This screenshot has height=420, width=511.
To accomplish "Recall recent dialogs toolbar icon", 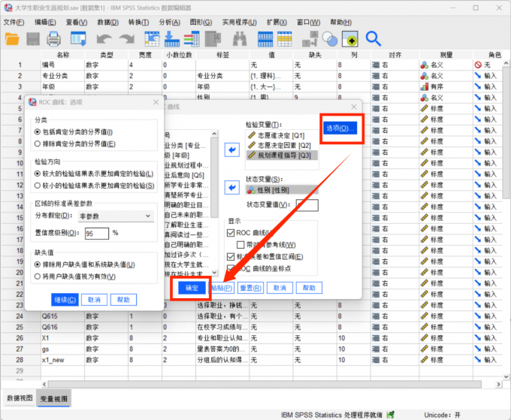I will point(78,39).
